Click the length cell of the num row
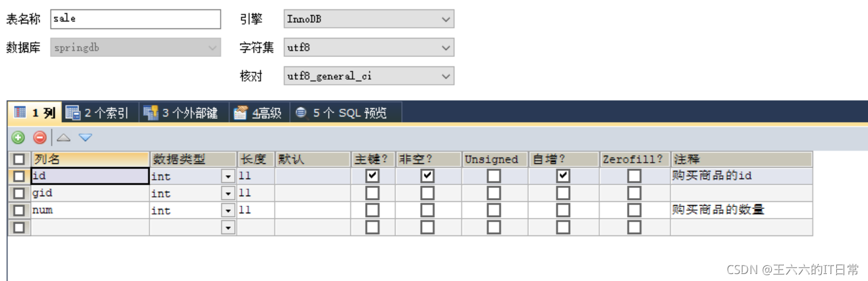868x281 pixels. point(256,210)
